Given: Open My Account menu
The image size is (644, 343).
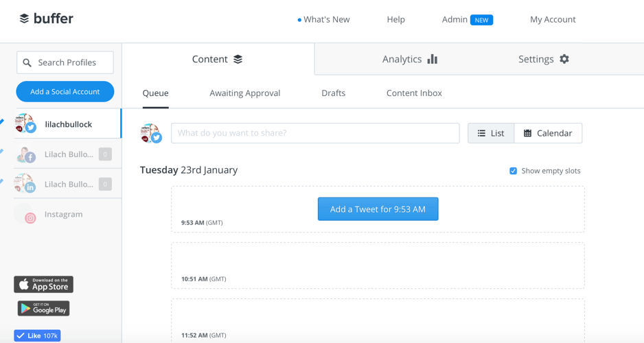Looking at the screenshot, I should coord(553,20).
